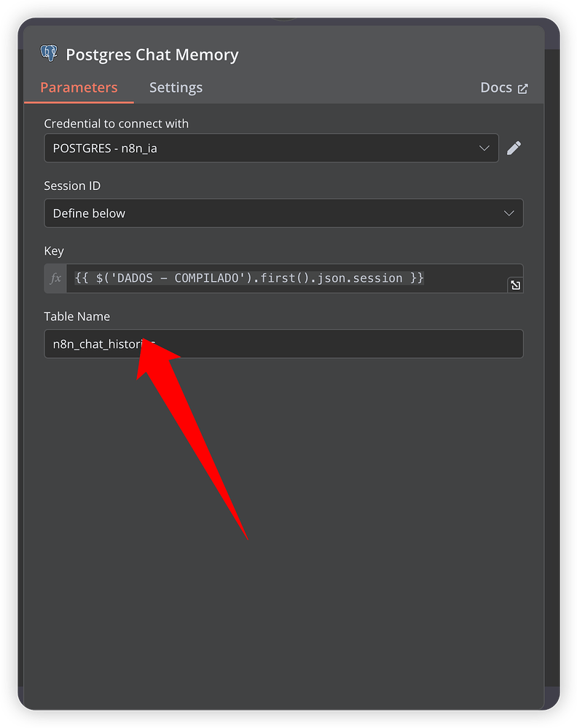This screenshot has height=728, width=577.
Task: Click the 'Postgres Chat Memory' node title
Action: [x=152, y=55]
